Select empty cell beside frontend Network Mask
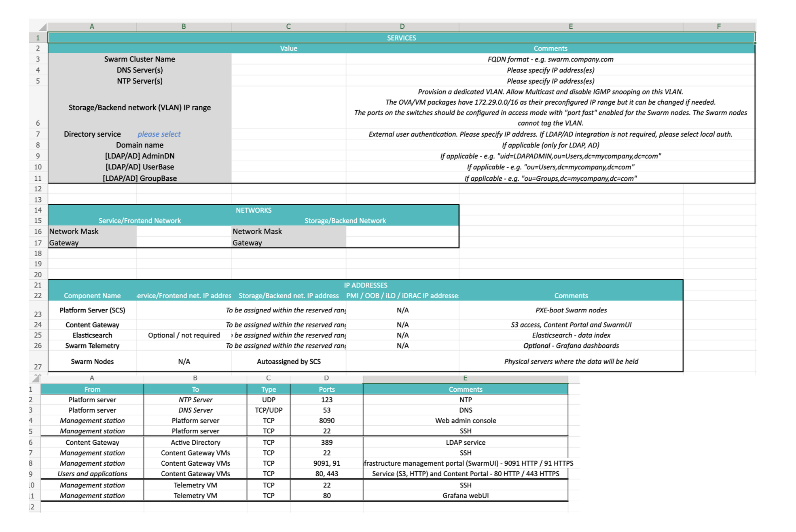Viewport: 796px width, 532px height. [x=184, y=232]
